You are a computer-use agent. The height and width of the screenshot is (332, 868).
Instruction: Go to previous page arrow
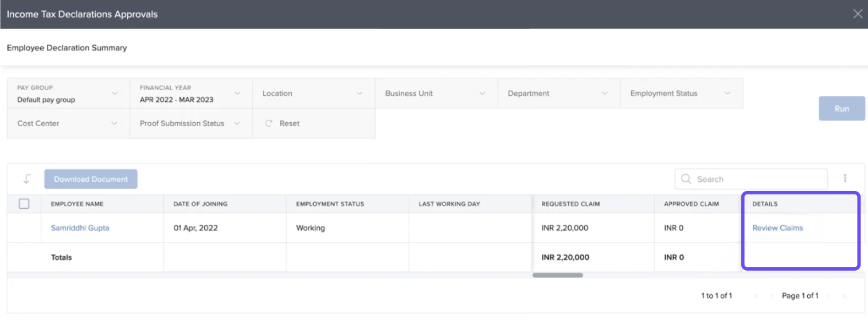[772, 296]
